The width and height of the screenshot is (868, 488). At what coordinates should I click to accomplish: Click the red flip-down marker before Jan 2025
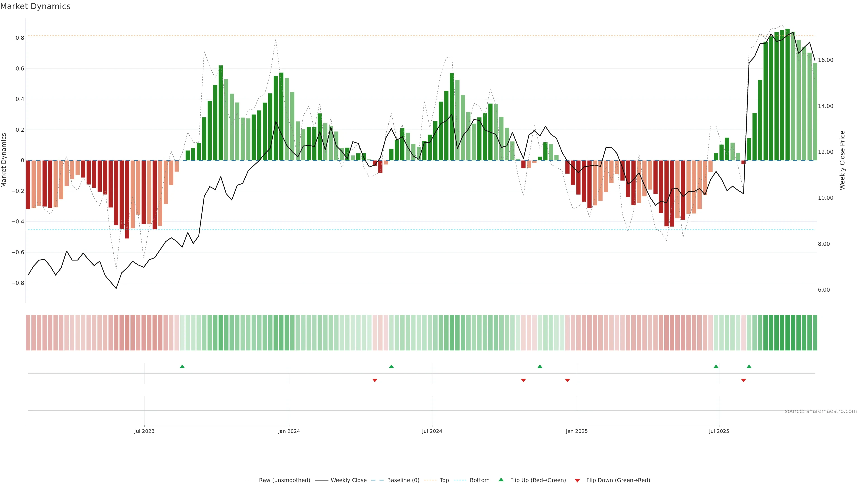click(x=567, y=380)
